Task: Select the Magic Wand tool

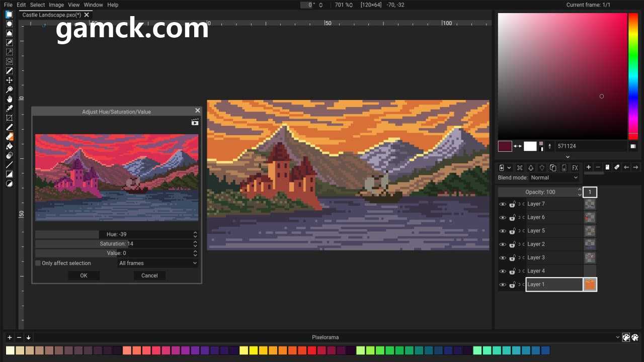Action: [x=9, y=52]
